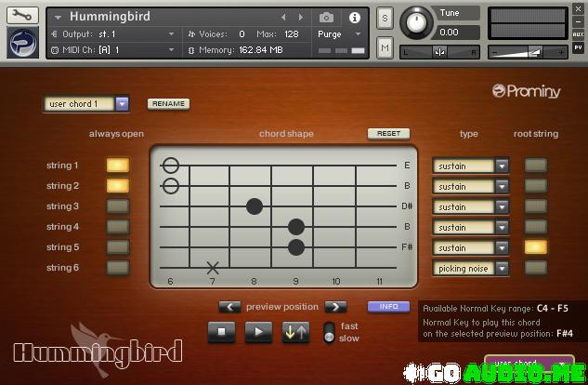The width and height of the screenshot is (588, 385).
Task: Toggle the PV performance view
Action: pyautogui.click(x=578, y=47)
